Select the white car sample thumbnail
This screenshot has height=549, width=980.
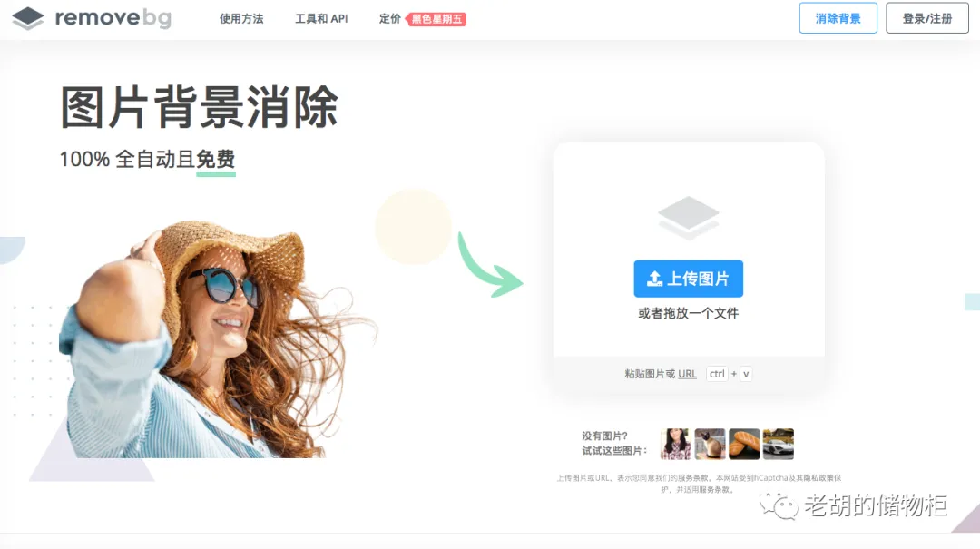[x=779, y=444]
